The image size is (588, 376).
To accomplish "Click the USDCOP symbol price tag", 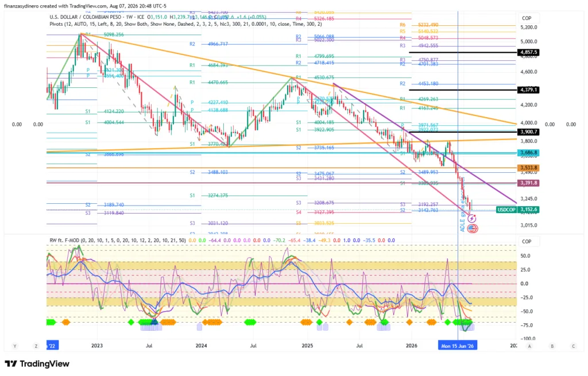I will click(506, 210).
